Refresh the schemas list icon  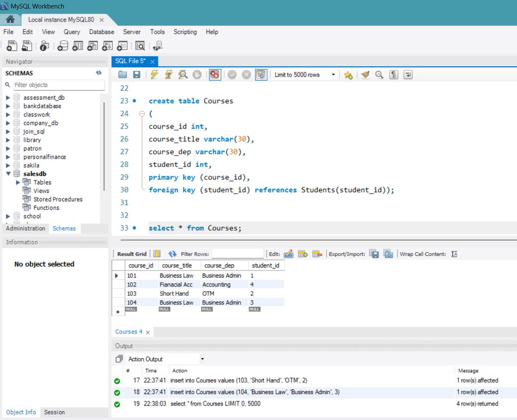click(x=99, y=73)
